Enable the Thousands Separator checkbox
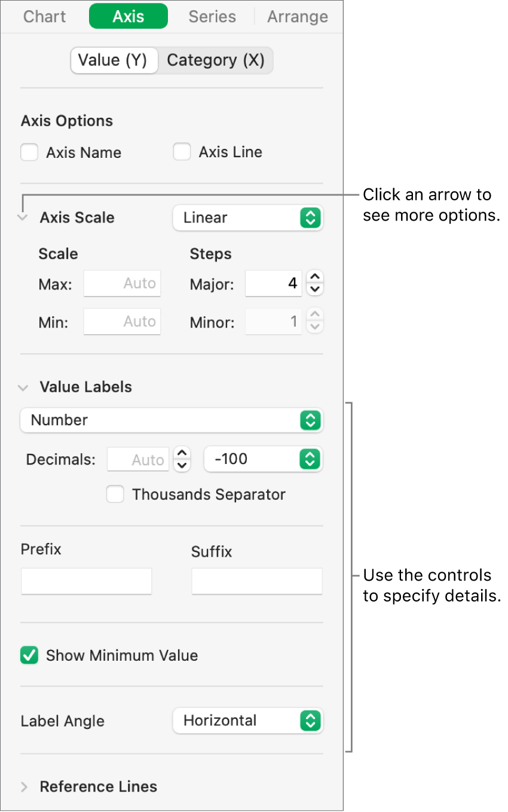This screenshot has width=508, height=812. point(115,494)
